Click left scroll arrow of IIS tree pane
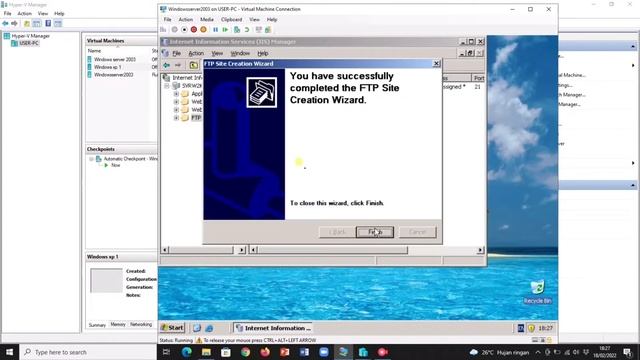 (165, 250)
